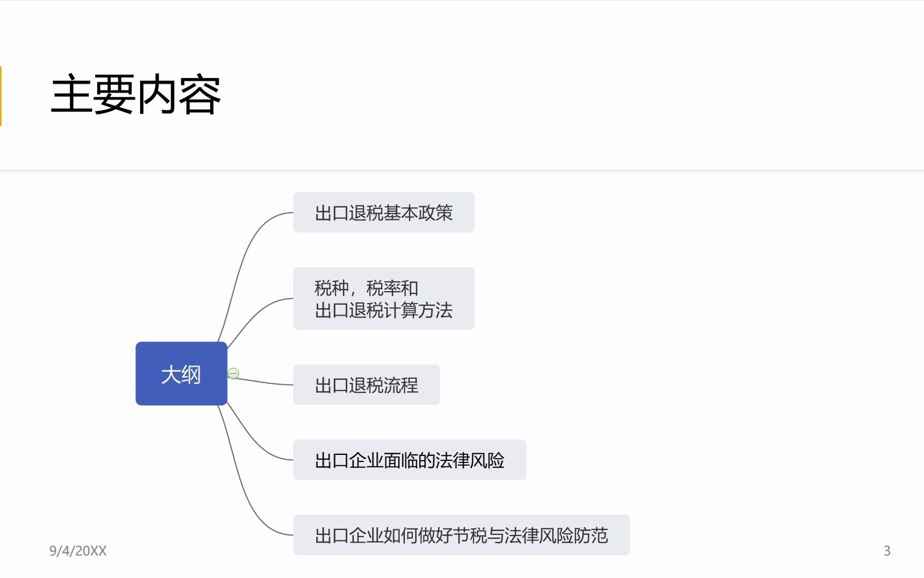Collapse the 大纲 node with the minus toggle

point(233,374)
